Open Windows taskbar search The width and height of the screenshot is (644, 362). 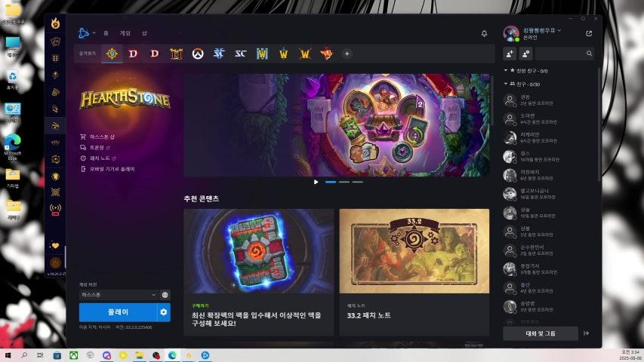(x=24, y=355)
